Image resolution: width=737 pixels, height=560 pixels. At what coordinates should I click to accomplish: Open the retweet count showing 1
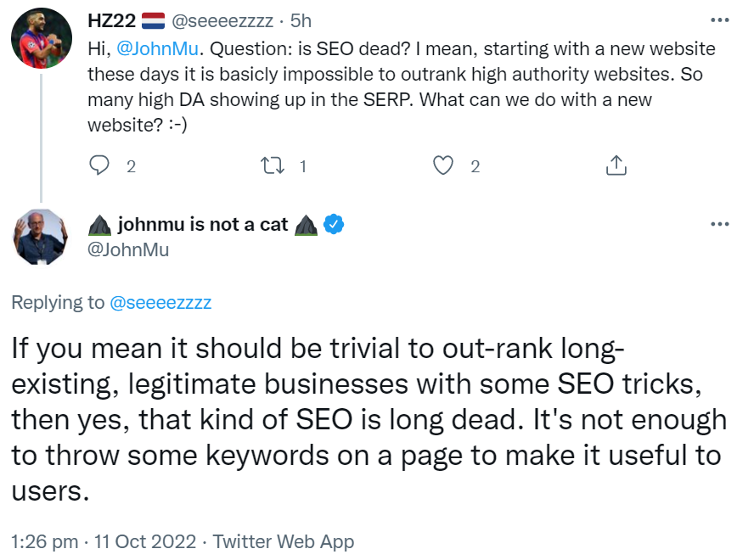(x=303, y=167)
